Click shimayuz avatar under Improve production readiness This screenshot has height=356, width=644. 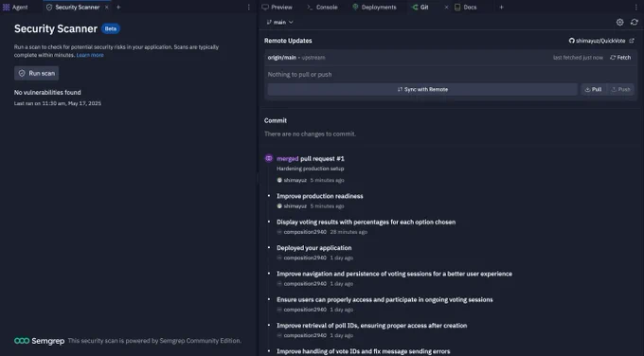coord(279,206)
